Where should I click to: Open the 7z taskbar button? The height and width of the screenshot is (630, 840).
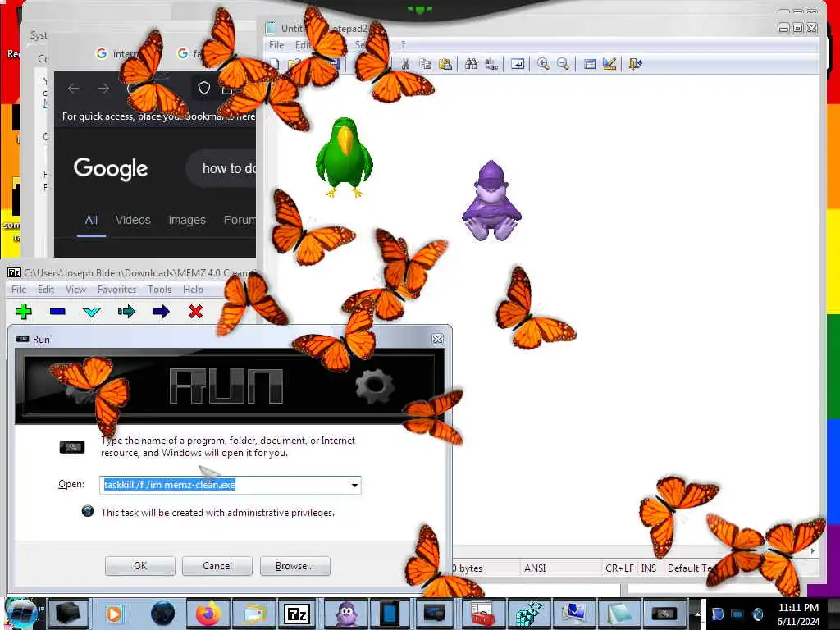click(297, 614)
